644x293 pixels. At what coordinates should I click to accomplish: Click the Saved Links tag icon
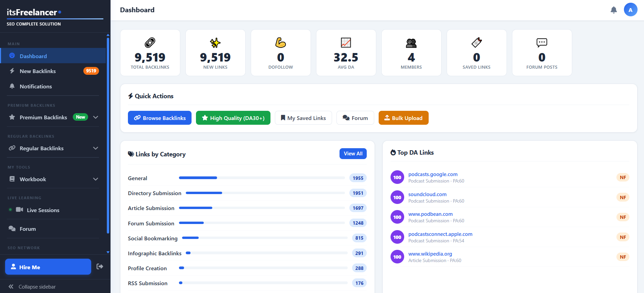click(477, 42)
